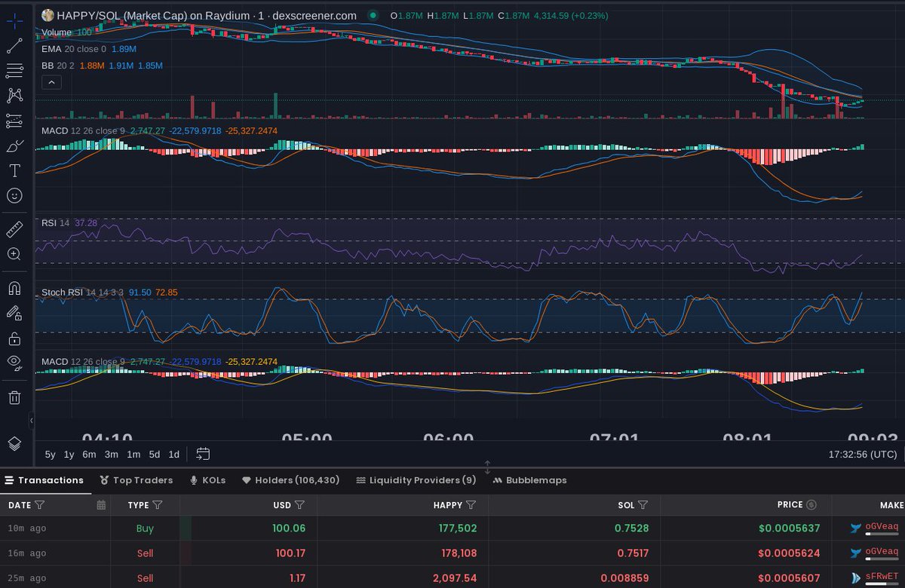This screenshot has width=905, height=588.
Task: Set the chart range to 1m
Action: 133,455
